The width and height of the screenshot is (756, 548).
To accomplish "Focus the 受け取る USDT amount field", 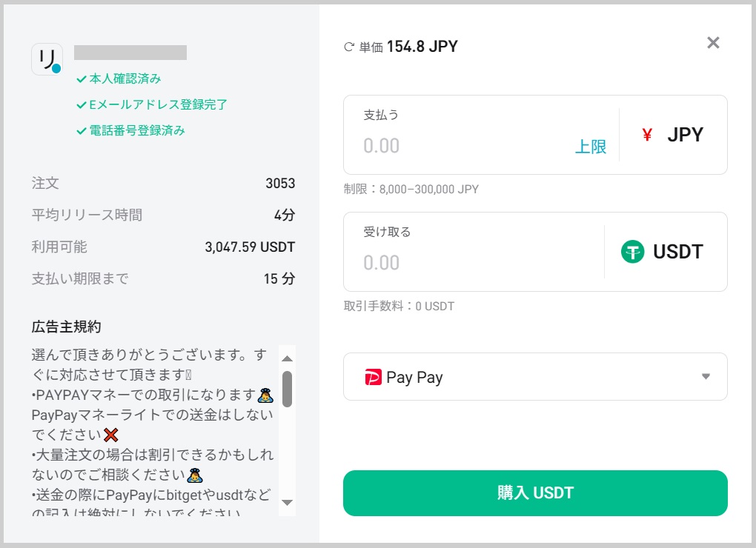I will tap(467, 262).
